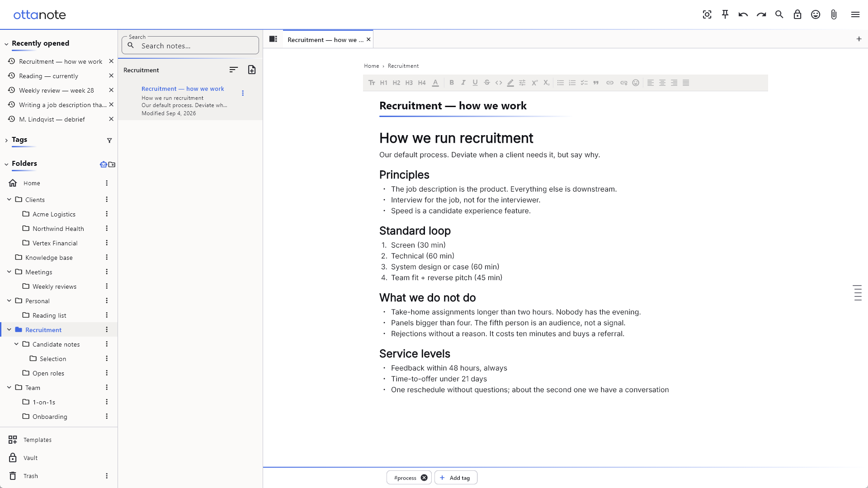Toggle strikethrough formatting
Image resolution: width=868 pixels, height=488 pixels.
click(487, 83)
